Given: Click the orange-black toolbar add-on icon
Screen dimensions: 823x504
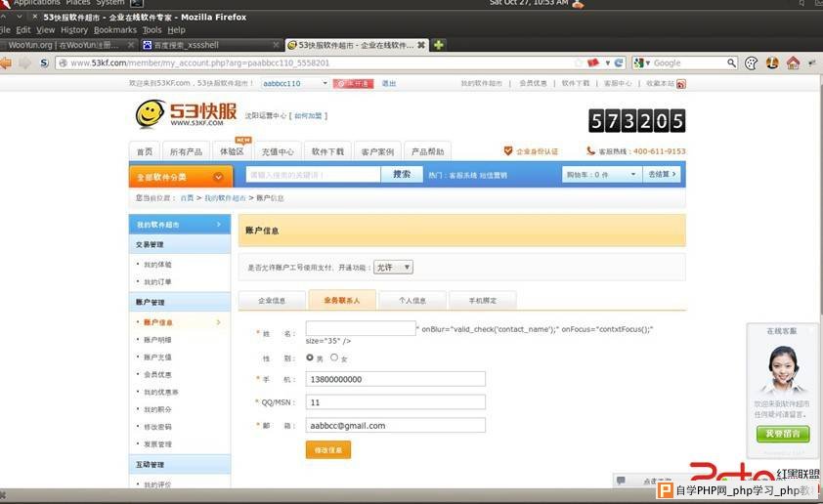Looking at the screenshot, I should [772, 63].
